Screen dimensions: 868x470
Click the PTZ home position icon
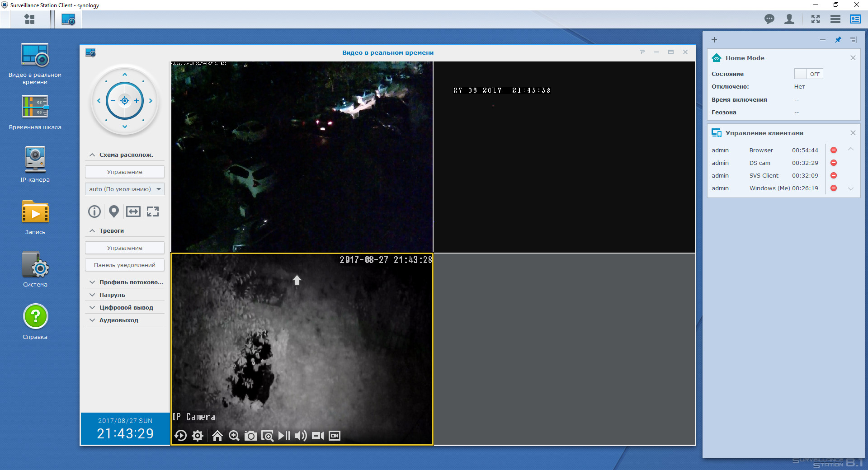pyautogui.click(x=217, y=436)
